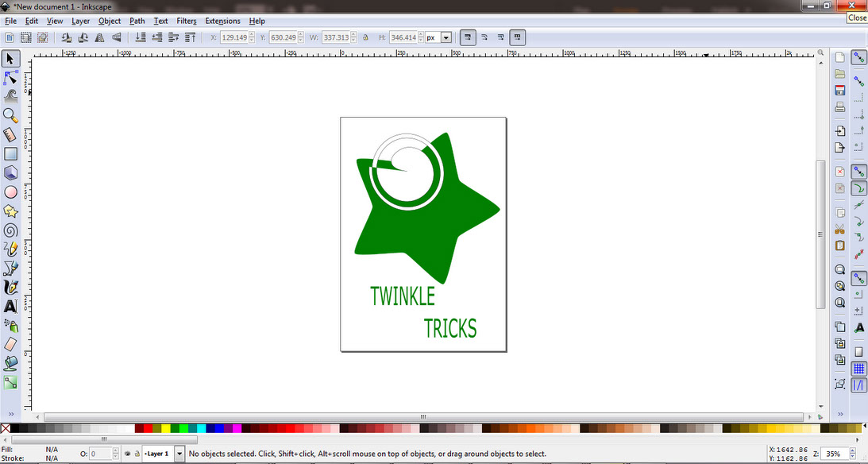Select the Zoom tool in toolbox
Image resolution: width=868 pixels, height=464 pixels.
(x=10, y=115)
